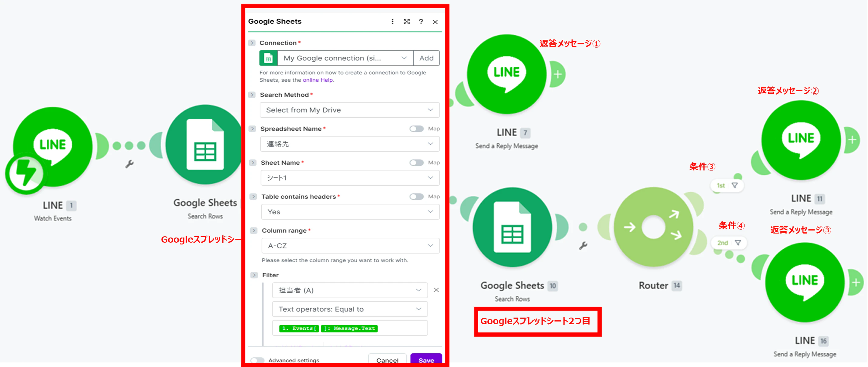The image size is (868, 367).
Task: Toggle Map for Sheet Name
Action: tap(416, 163)
